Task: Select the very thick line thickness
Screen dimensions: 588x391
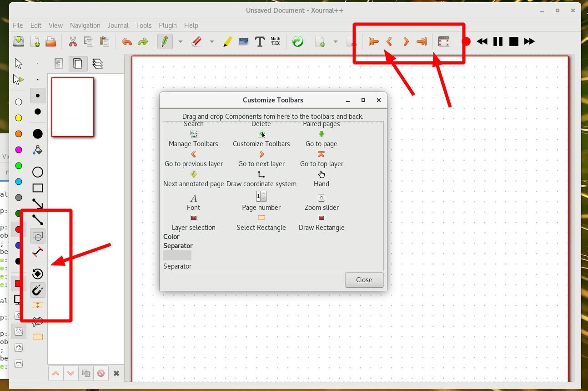Action: tap(38, 134)
